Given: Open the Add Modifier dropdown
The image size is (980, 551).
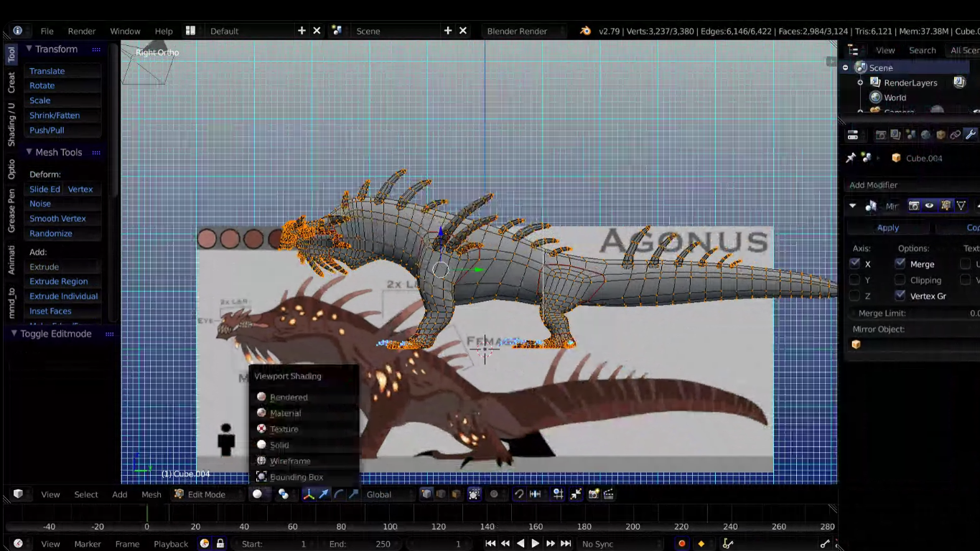Looking at the screenshot, I should [x=913, y=185].
